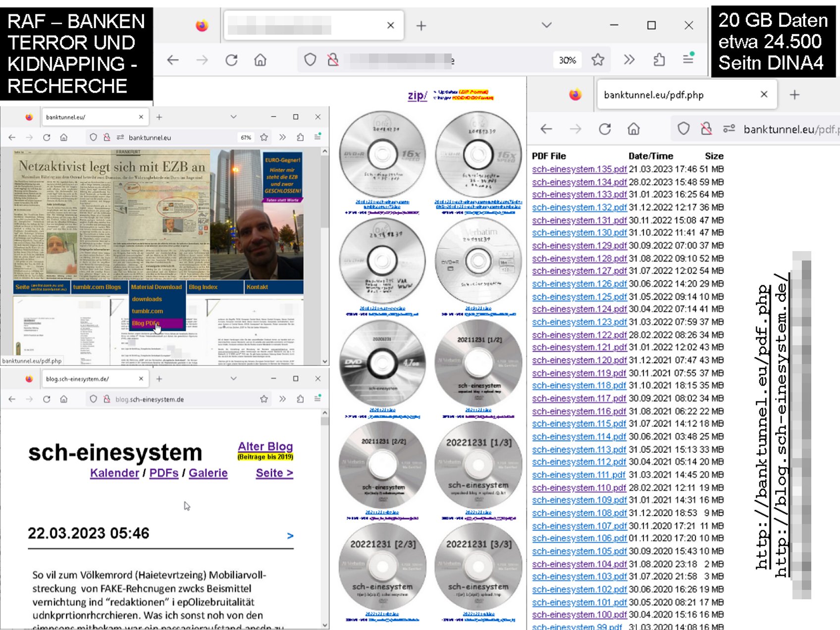Click Back arrow in top Firefox window
The image size is (840, 630).
click(173, 60)
